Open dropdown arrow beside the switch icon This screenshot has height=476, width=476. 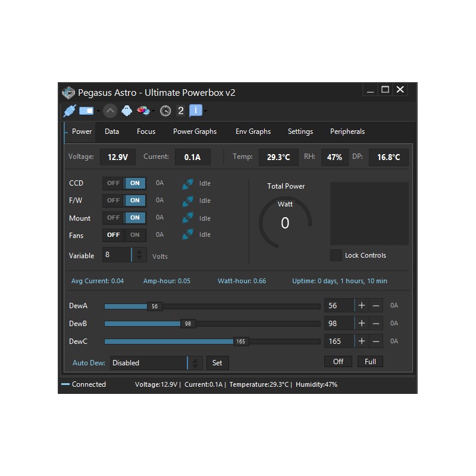(x=98, y=111)
